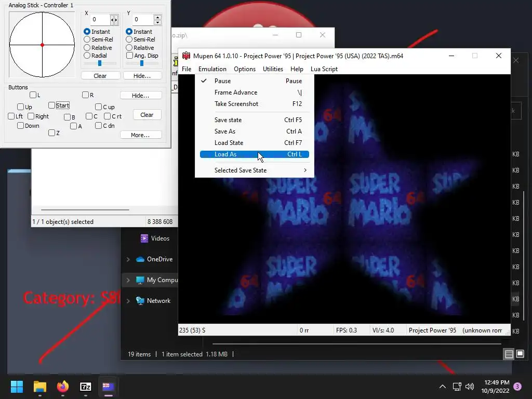Increase analog Y value spinner
532x399 pixels.
pyautogui.click(x=157, y=17)
